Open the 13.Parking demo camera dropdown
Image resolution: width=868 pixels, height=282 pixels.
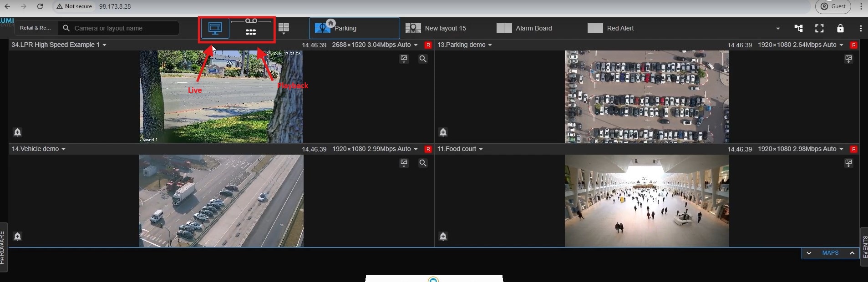click(490, 45)
